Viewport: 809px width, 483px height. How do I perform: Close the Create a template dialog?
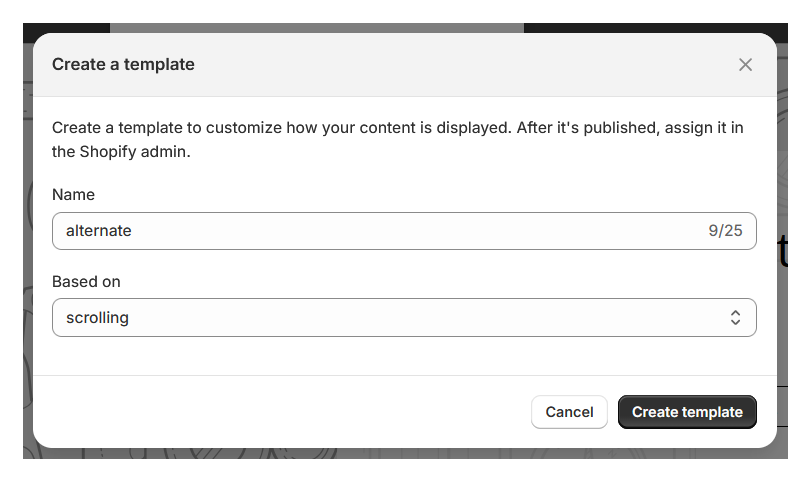[745, 65]
